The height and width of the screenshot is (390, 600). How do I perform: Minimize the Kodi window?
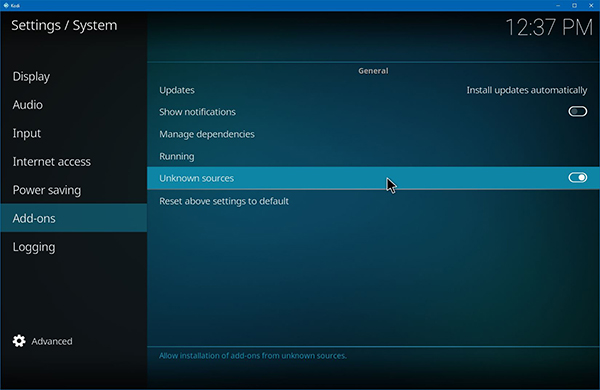coord(558,5)
